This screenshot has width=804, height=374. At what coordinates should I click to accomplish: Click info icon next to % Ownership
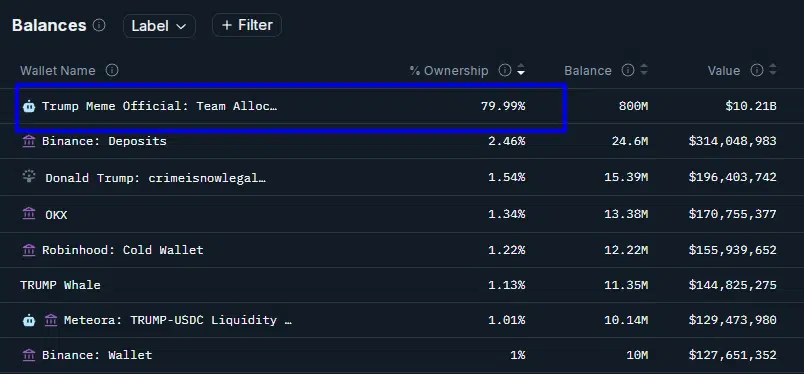click(505, 70)
